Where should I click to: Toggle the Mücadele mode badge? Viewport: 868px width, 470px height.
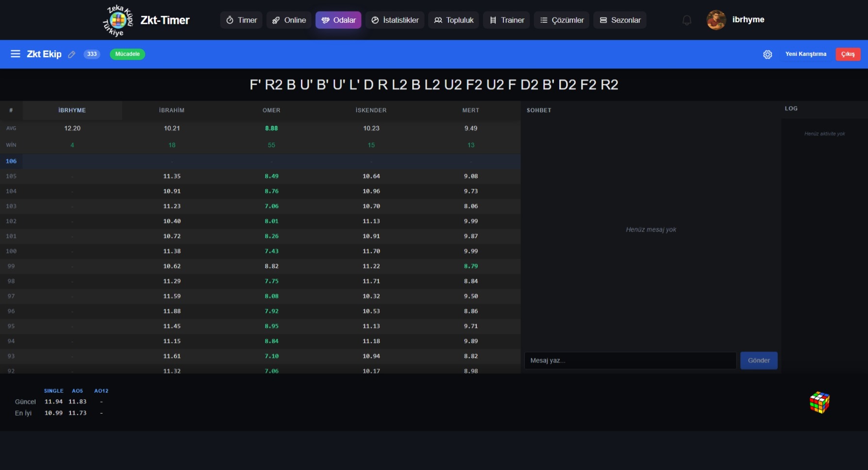click(127, 54)
